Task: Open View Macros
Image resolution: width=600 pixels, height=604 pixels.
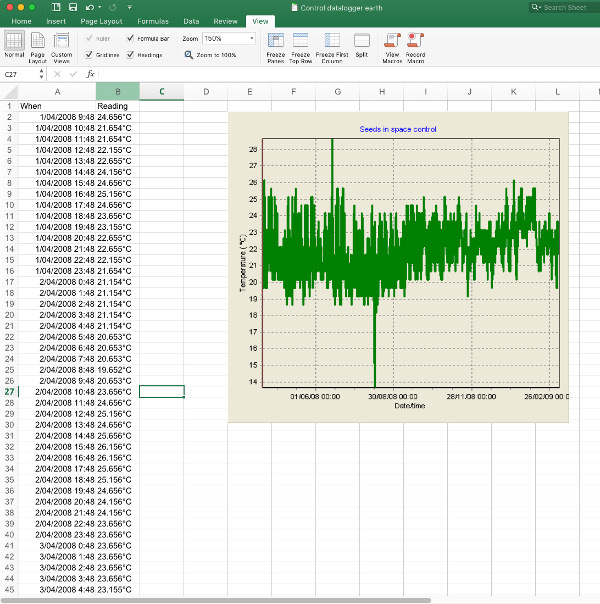Action: pos(392,40)
